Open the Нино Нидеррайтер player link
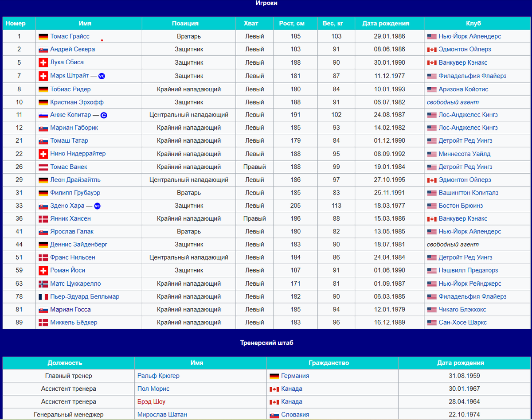Viewport: 532px width, 420px height. pos(78,154)
